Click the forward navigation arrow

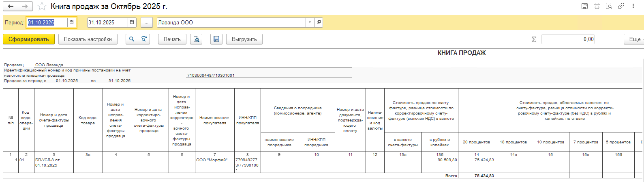point(25,6)
